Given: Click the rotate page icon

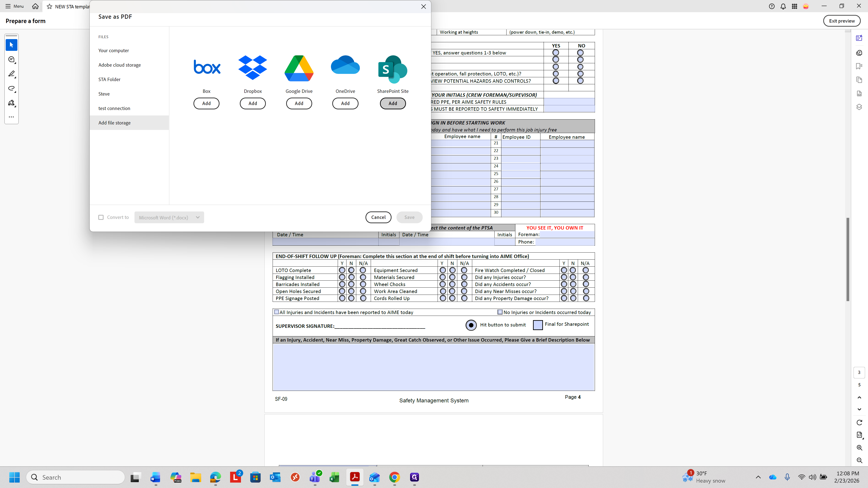Looking at the screenshot, I should (x=859, y=422).
